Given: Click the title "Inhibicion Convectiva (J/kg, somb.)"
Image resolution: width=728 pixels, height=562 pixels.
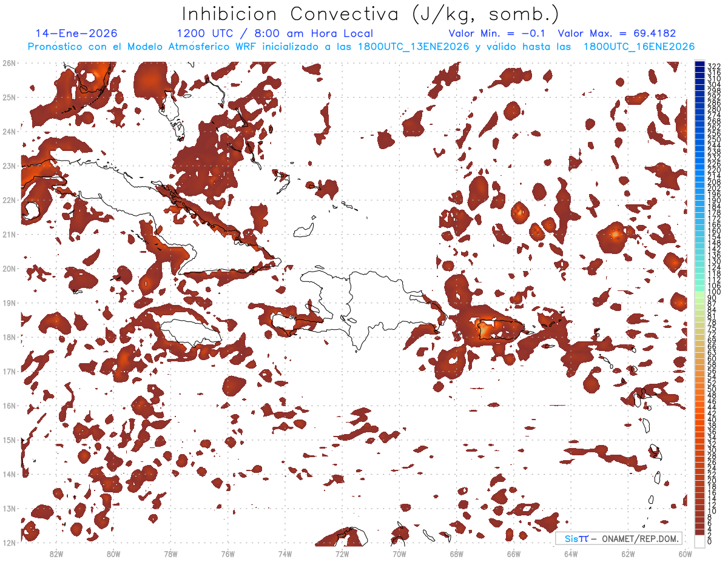Looking at the screenshot, I should click(x=371, y=15).
